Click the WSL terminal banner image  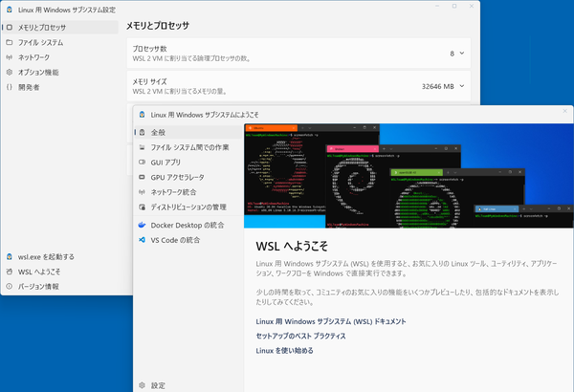coord(408,174)
